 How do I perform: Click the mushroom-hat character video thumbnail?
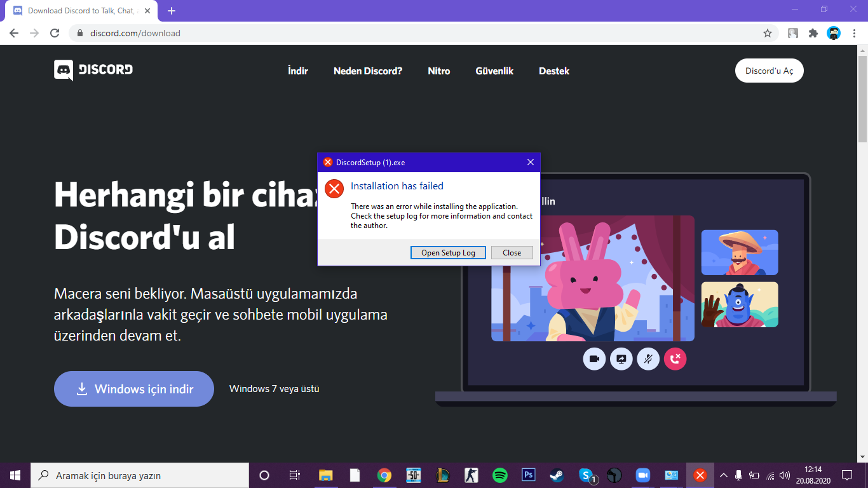point(740,252)
